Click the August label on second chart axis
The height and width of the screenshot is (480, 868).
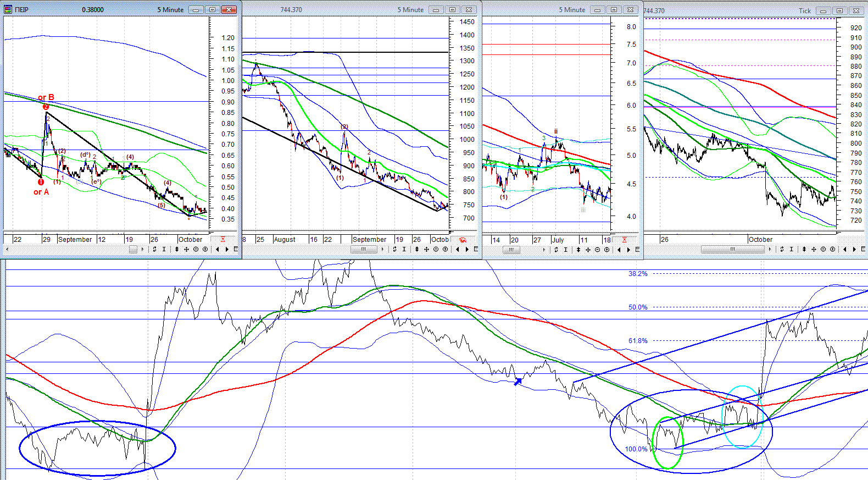point(285,240)
